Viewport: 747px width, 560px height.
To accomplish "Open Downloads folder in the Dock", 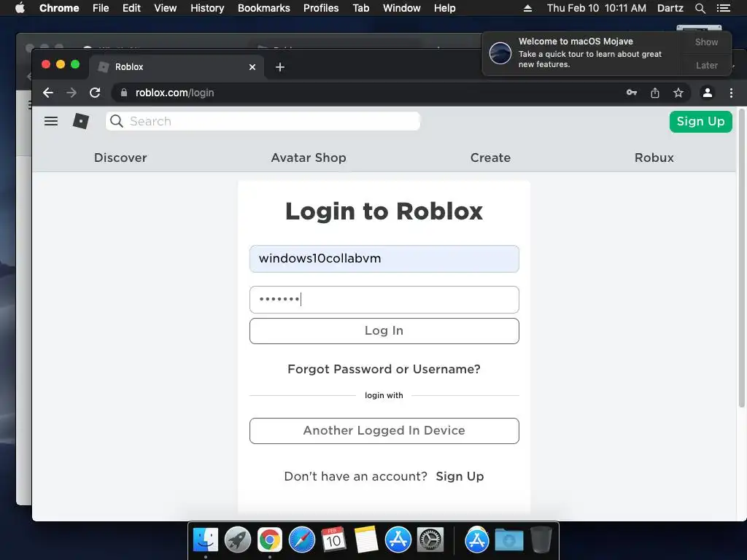I will tap(508, 540).
